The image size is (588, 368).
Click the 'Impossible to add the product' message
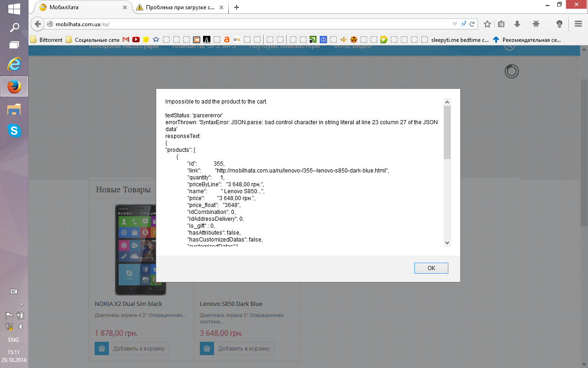(216, 101)
